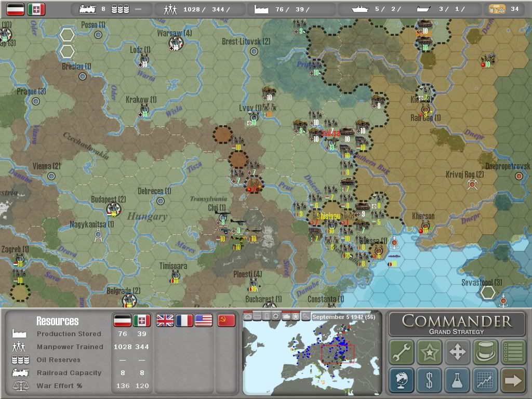Click the September 5 1942 date label

[x=343, y=317]
